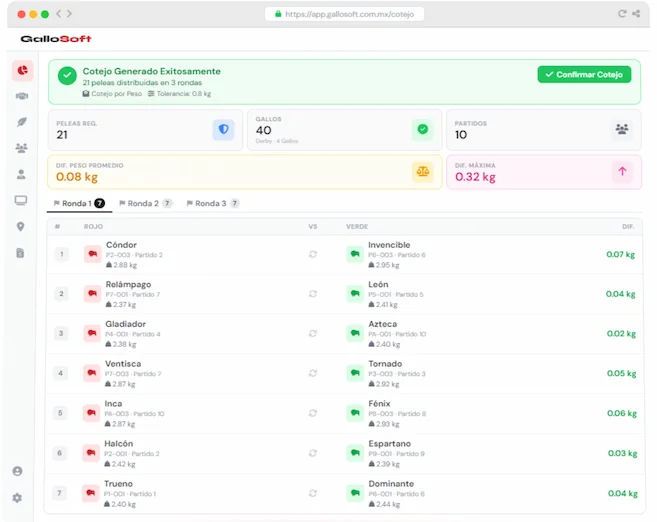This screenshot has width=657, height=522.
Task: Confirm the cotejo with the green button
Action: point(584,75)
